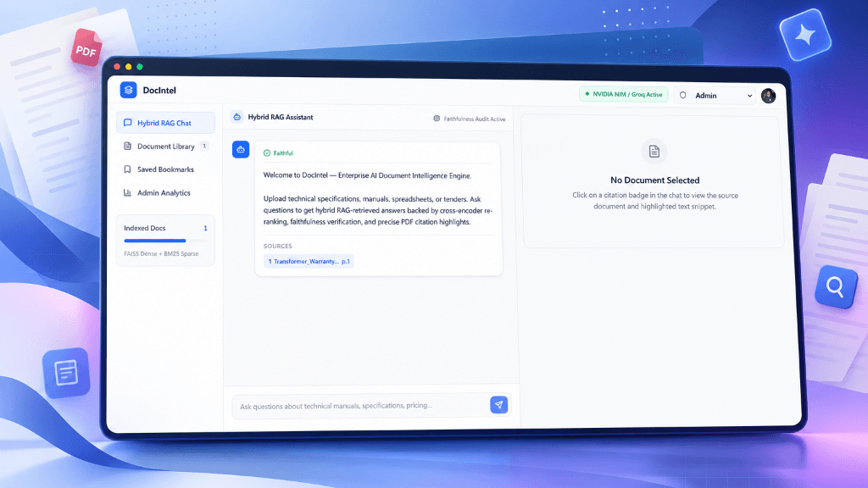Click the Faithful check badge
The width and height of the screenshot is (868, 488).
click(278, 153)
